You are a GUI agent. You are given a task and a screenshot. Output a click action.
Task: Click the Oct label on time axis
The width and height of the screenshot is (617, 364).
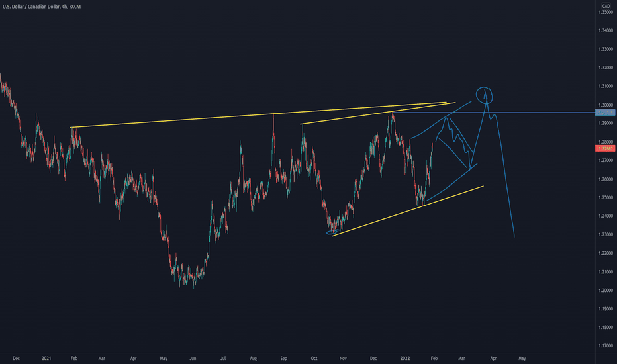[x=314, y=359]
